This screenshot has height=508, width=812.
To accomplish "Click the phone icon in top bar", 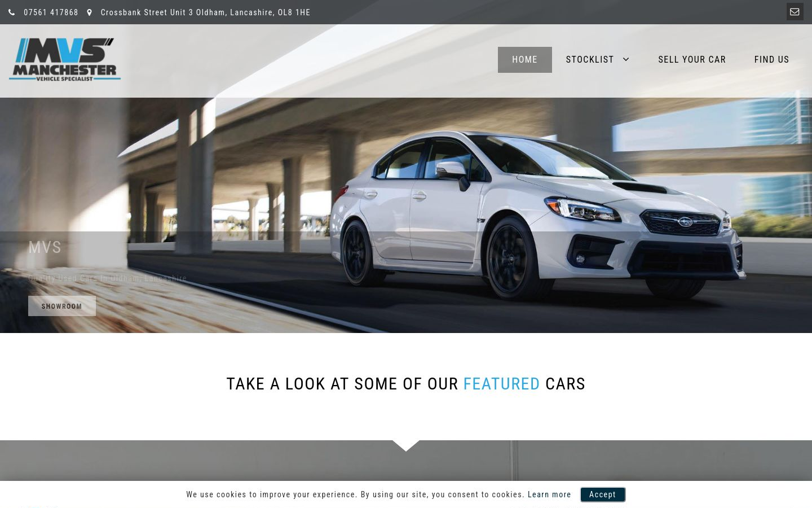I will pos(11,12).
